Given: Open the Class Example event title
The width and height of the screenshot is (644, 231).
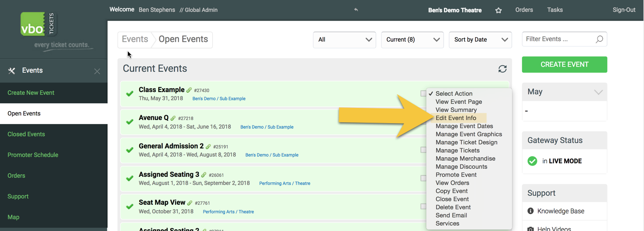Looking at the screenshot, I should [161, 90].
